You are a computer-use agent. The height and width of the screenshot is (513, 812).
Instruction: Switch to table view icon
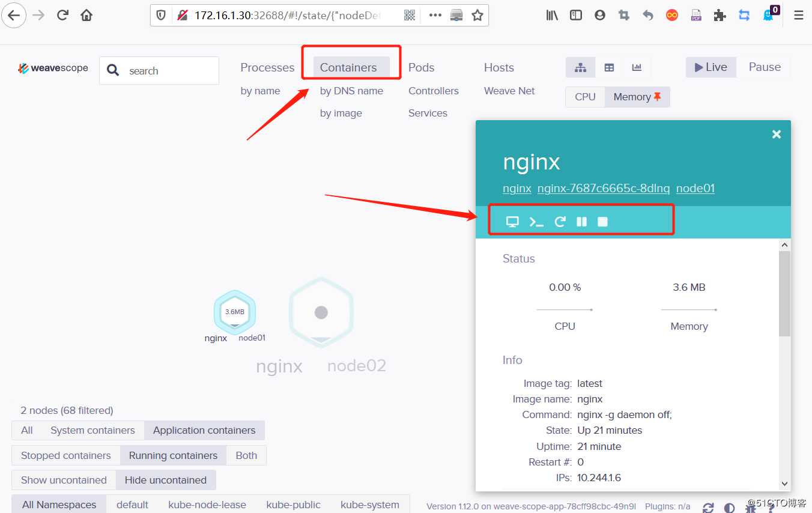[x=609, y=68]
